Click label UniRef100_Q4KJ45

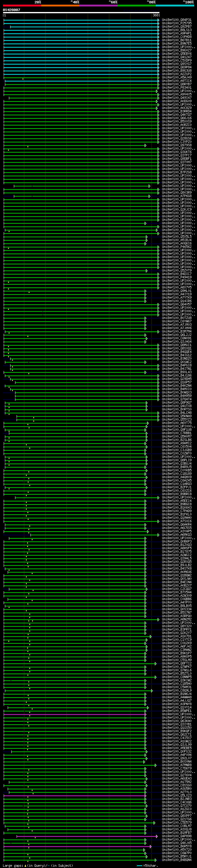[177, 843]
